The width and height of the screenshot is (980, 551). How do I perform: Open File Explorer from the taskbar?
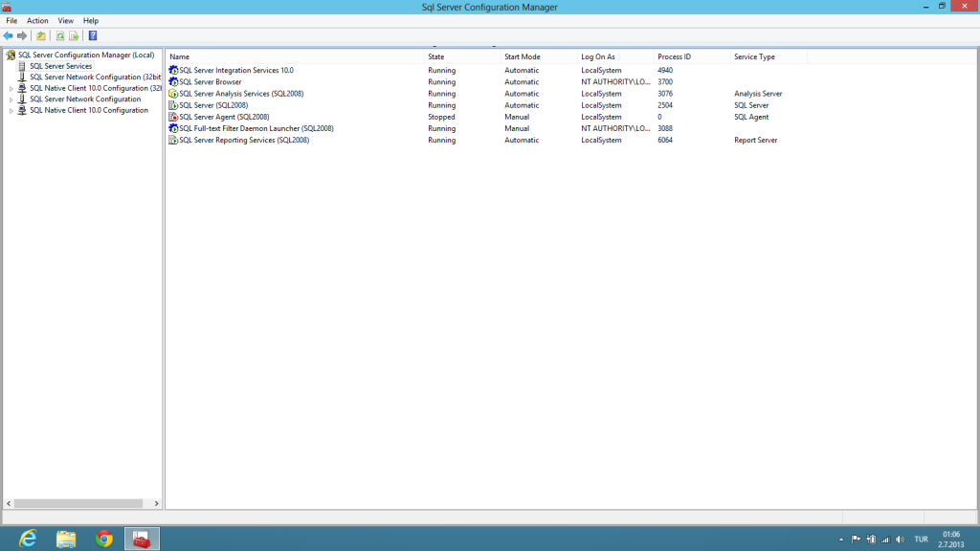click(66, 539)
